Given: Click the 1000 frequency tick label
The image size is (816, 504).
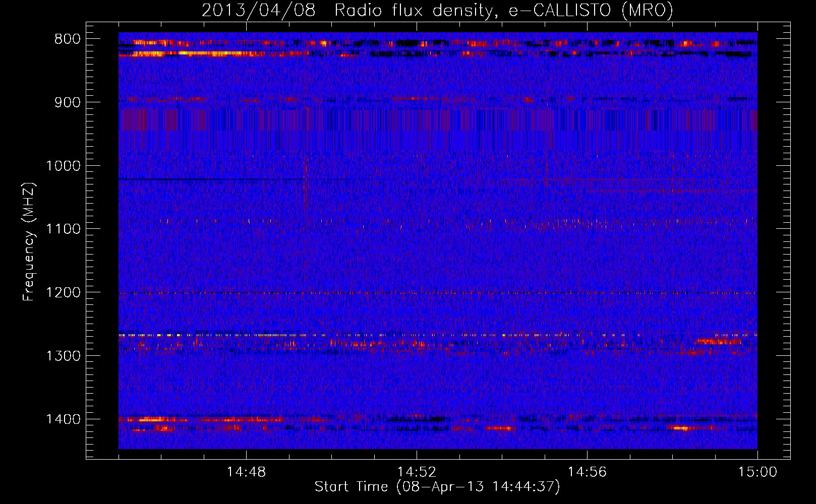Looking at the screenshot, I should pos(63,166).
